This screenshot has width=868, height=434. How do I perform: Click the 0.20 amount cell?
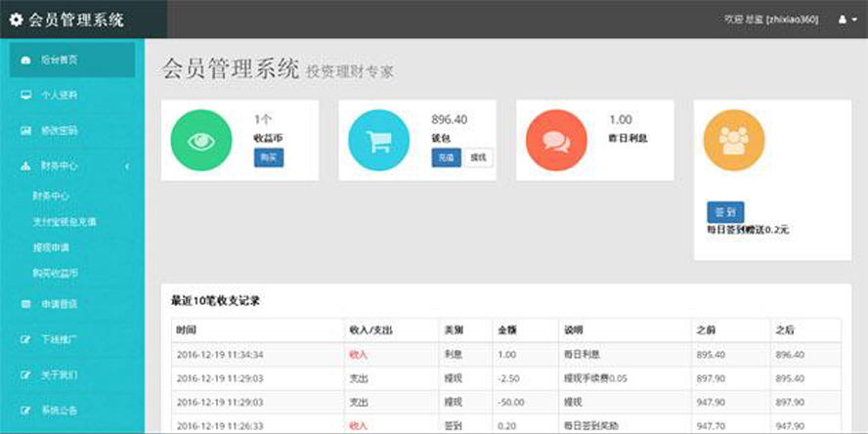click(x=506, y=426)
